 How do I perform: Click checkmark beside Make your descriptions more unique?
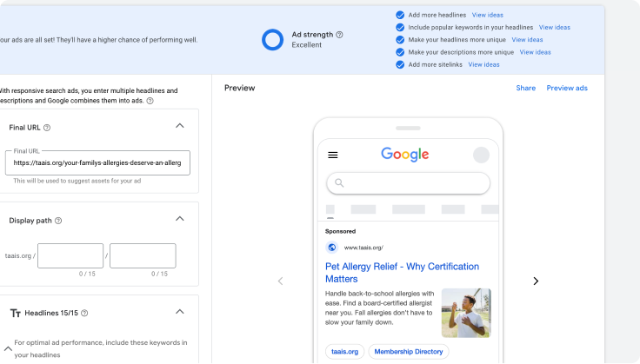click(400, 52)
